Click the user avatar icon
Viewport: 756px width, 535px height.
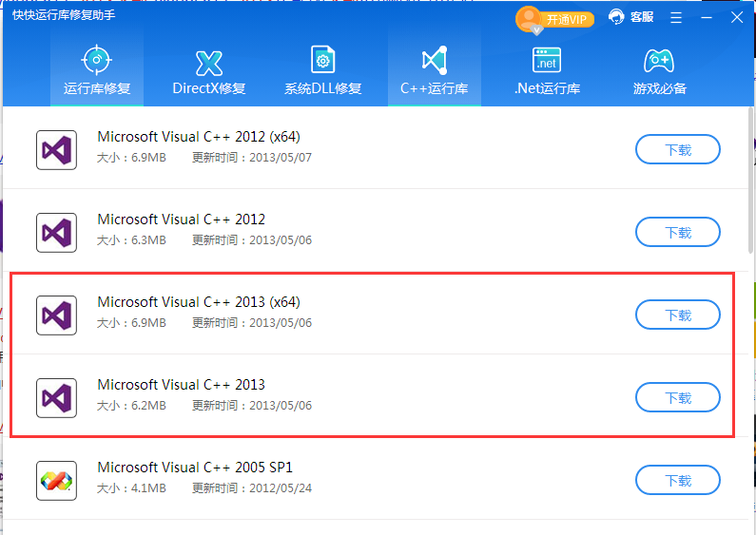point(529,19)
